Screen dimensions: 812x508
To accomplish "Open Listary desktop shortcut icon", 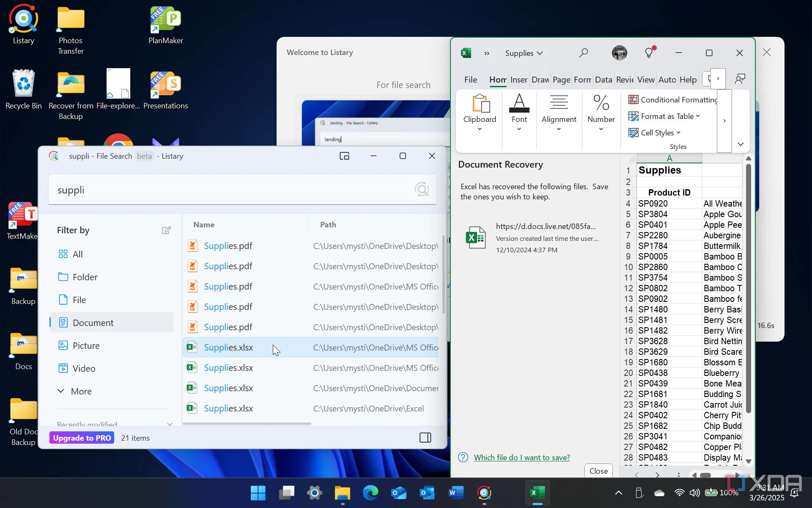I will click(23, 25).
